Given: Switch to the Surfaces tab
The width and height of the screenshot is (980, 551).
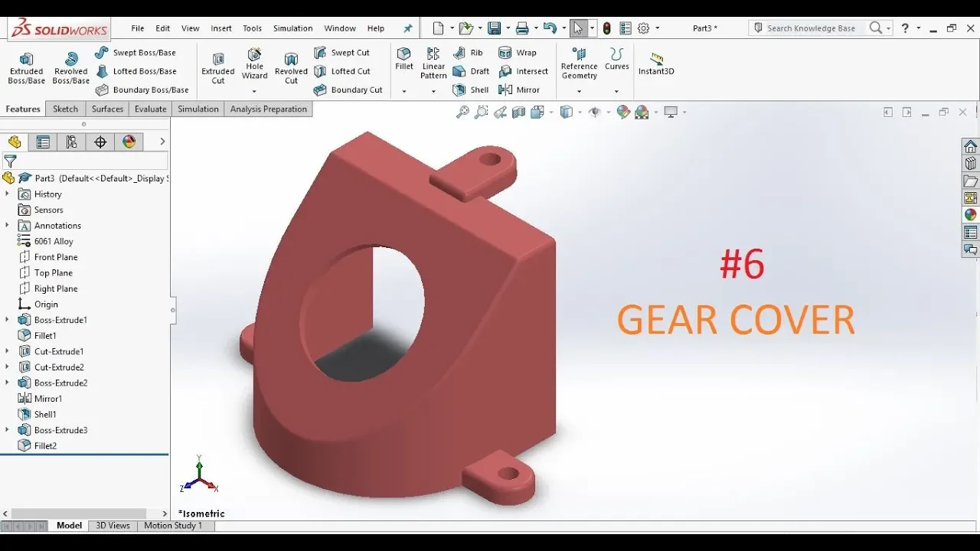Looking at the screenshot, I should click(107, 109).
